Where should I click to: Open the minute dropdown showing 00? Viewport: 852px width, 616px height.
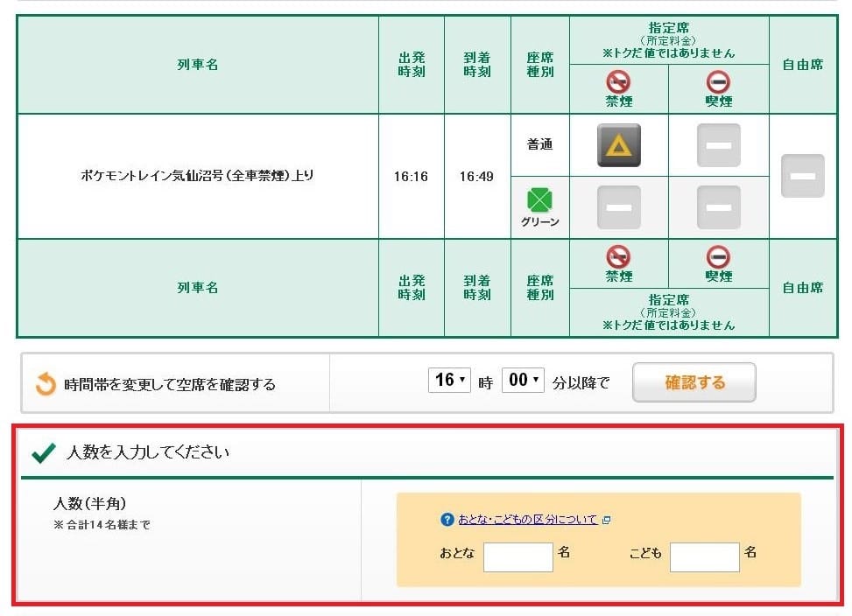tap(523, 381)
